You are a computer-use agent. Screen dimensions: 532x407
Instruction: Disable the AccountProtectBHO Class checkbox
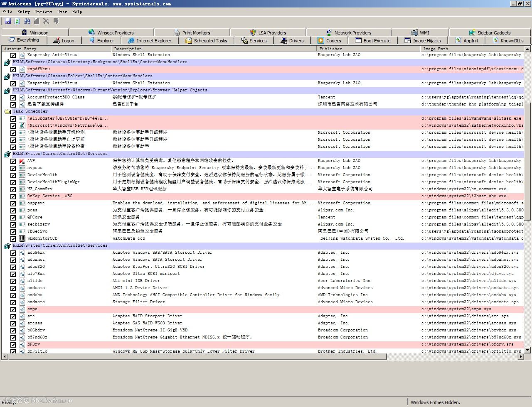point(13,98)
